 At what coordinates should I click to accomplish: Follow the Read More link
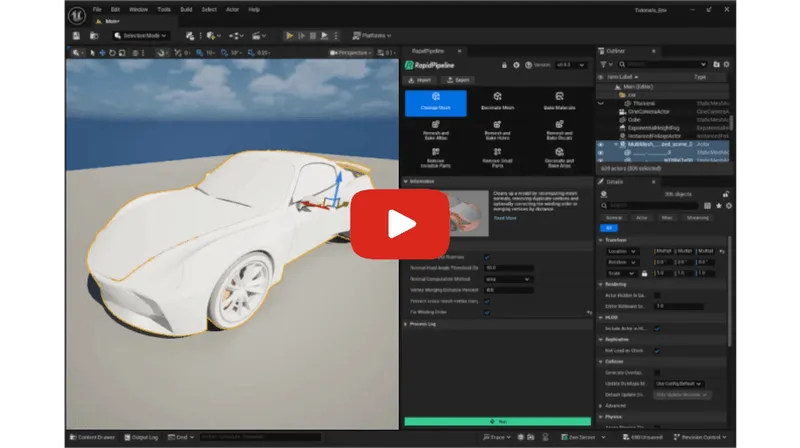tap(505, 218)
